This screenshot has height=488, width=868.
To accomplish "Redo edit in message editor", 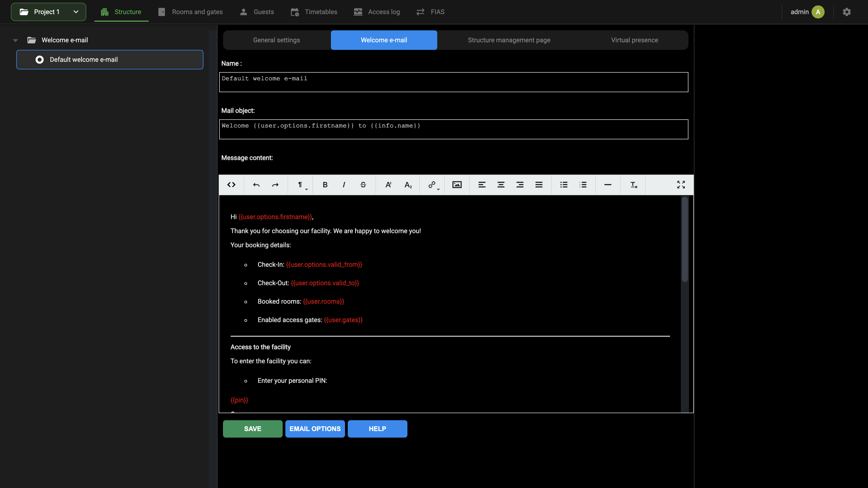I will pyautogui.click(x=275, y=185).
